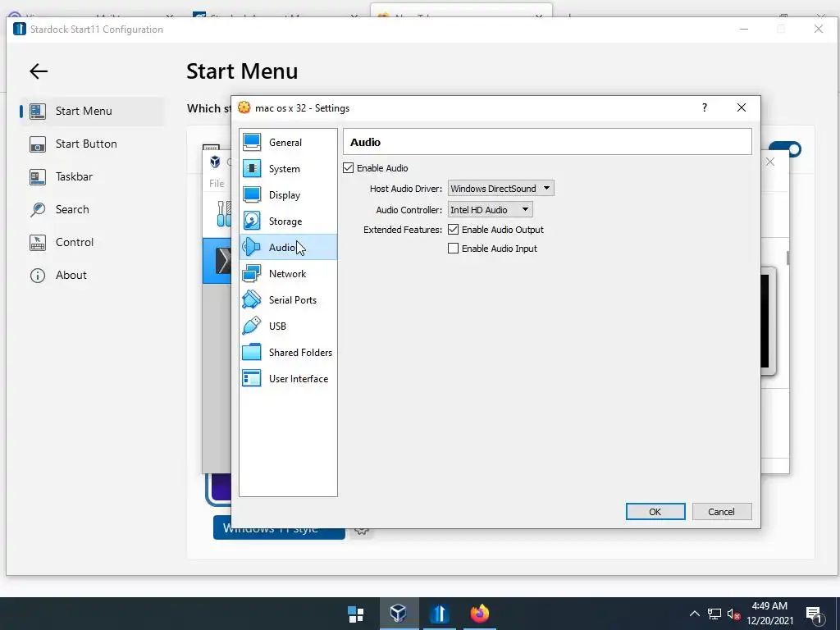Select Network in settings list
The width and height of the screenshot is (840, 630).
(288, 274)
